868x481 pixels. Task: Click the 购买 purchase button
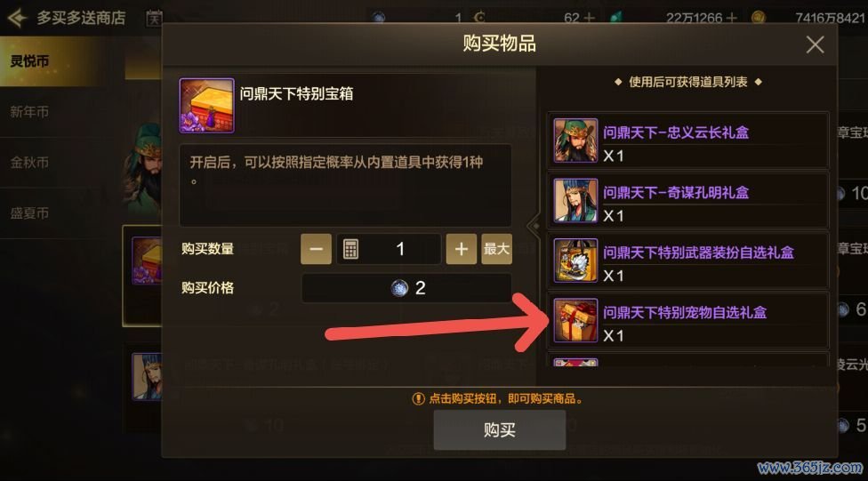(x=499, y=430)
